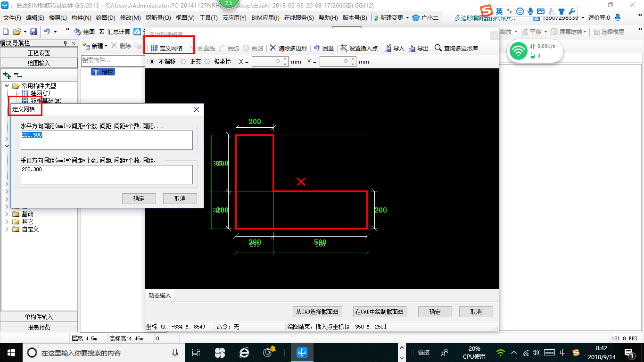The width and height of the screenshot is (644, 362).
Task: Open the 构件(N) menu
Action: click(x=82, y=17)
